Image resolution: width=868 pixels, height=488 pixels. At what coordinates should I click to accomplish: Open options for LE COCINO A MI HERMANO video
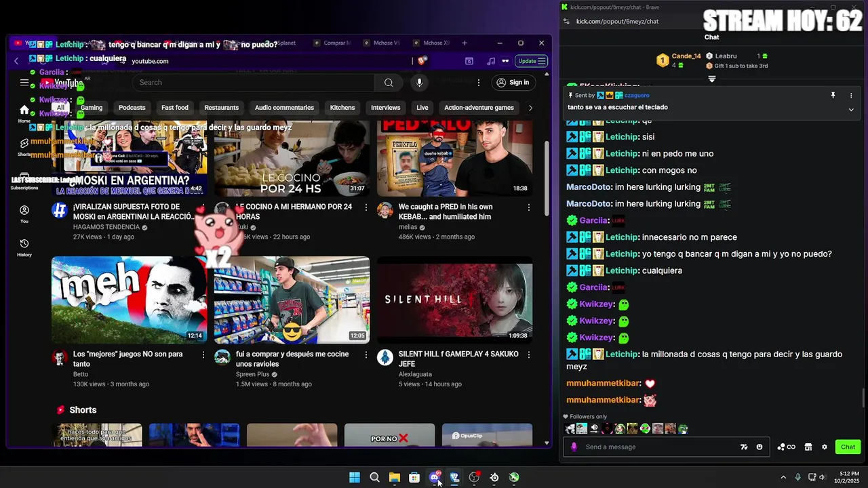pyautogui.click(x=366, y=207)
